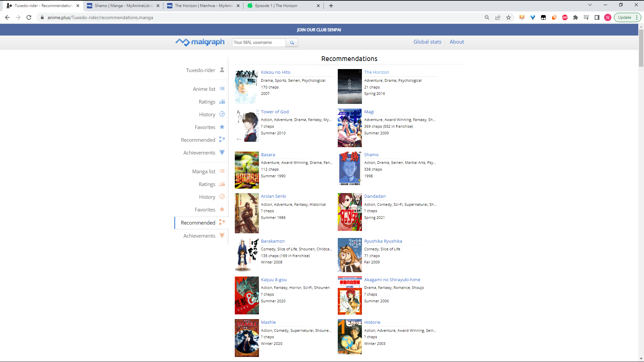Click the orange manga History clock icon
Screen dimensions: 644x362
pyautogui.click(x=222, y=197)
